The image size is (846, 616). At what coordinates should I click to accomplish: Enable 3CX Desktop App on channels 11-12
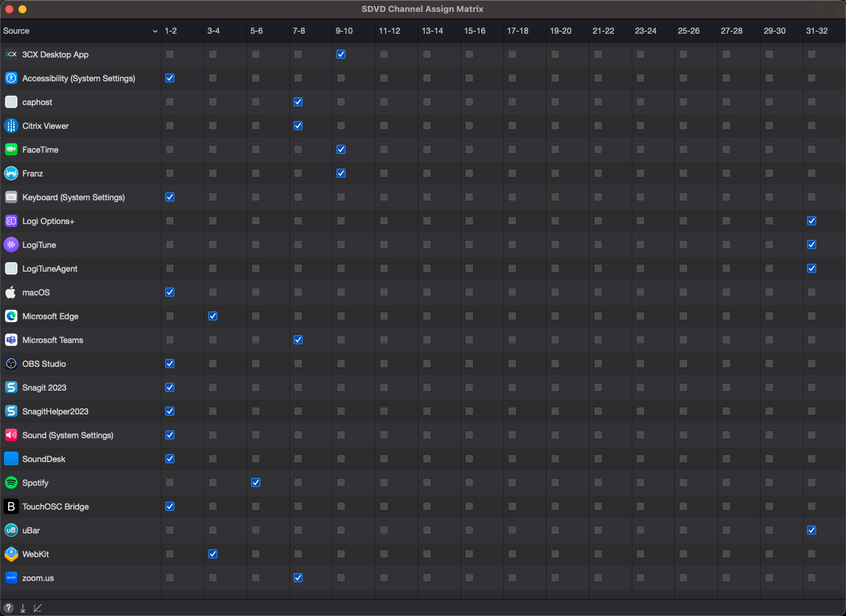(x=383, y=54)
